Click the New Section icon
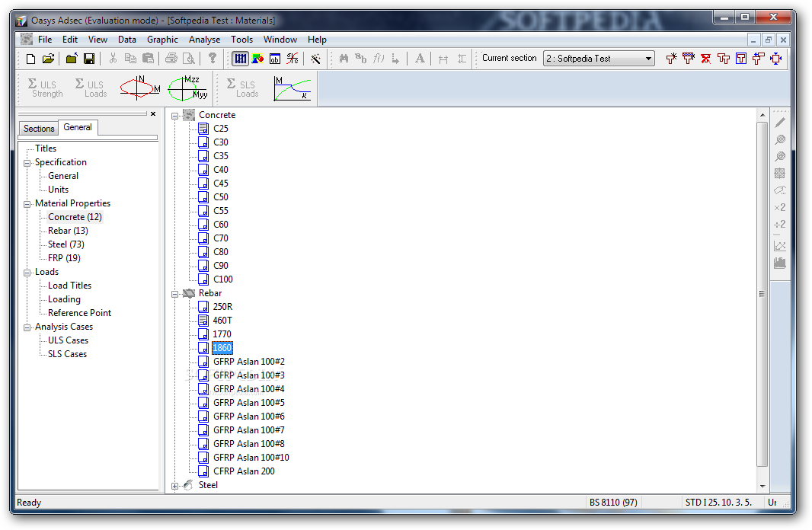 (x=671, y=59)
